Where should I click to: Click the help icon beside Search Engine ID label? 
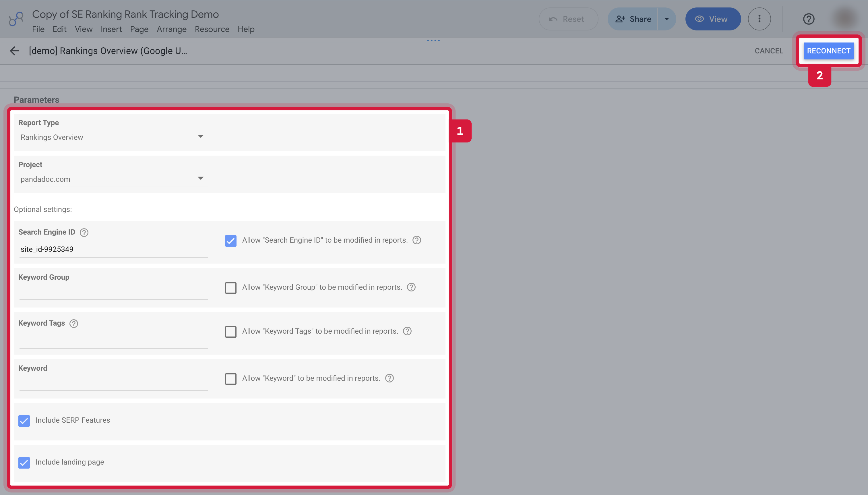click(84, 233)
